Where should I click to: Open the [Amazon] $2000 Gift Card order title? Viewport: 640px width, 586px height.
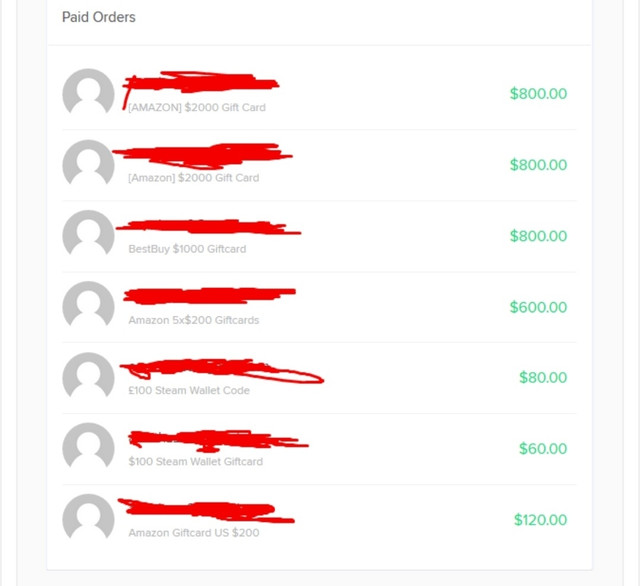(x=193, y=178)
